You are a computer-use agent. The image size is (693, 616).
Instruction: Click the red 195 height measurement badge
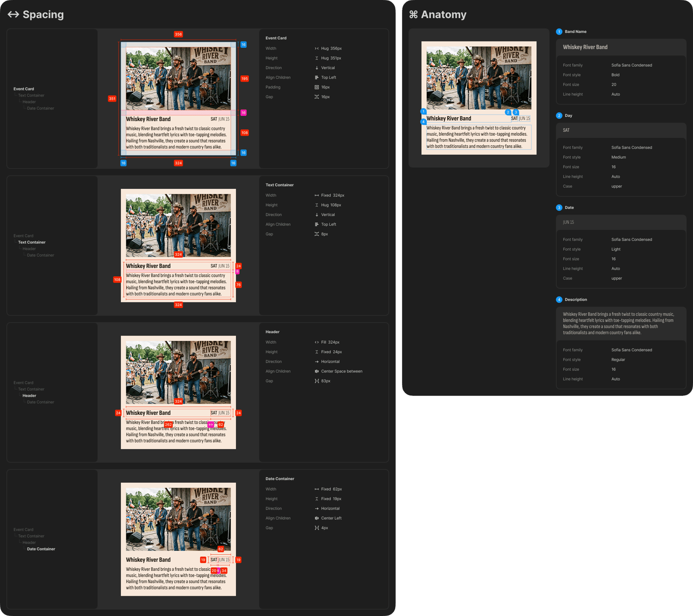[x=245, y=78]
